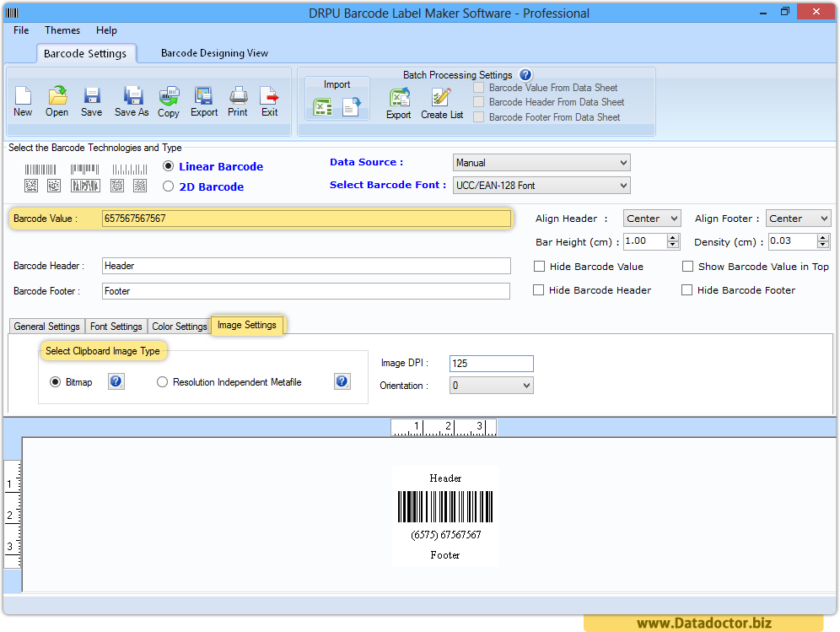Switch to Barcode Designing View tab
Screen dimensions: 840x632
tap(213, 52)
